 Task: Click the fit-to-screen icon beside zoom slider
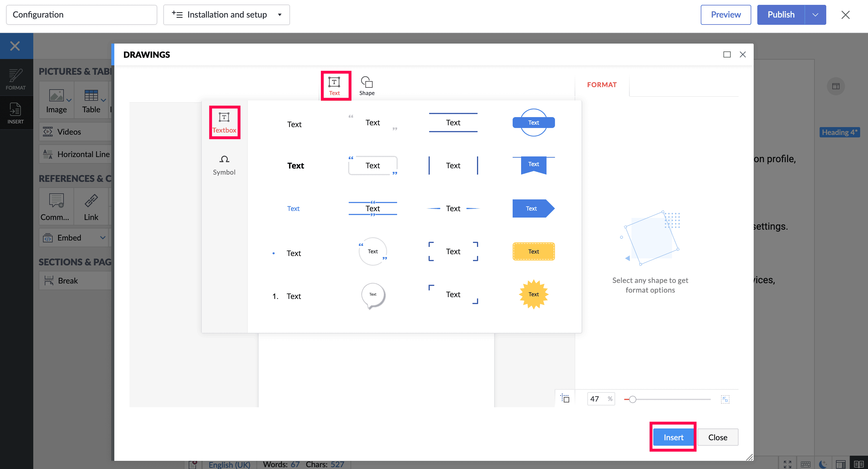tap(725, 399)
